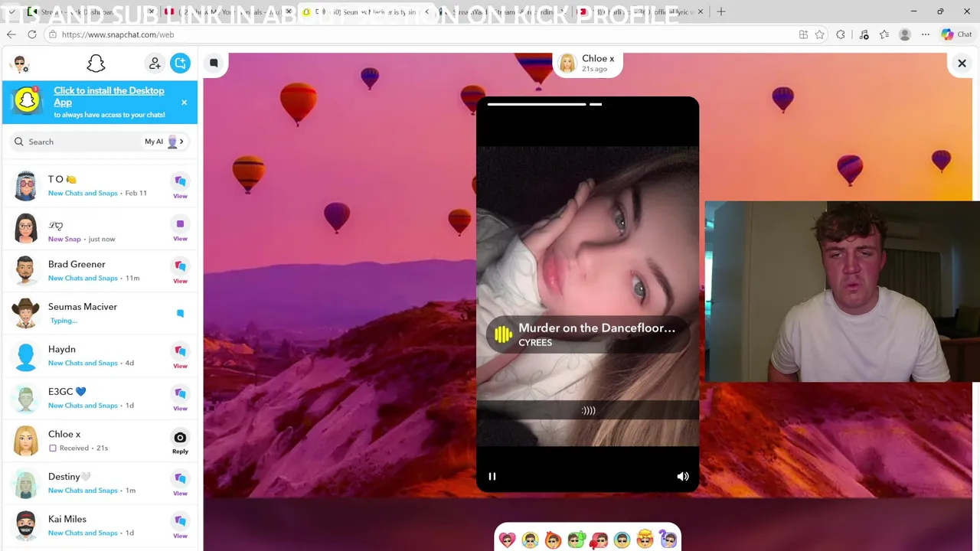View Destiny's new chats and snaps
980x551 pixels.
(180, 483)
